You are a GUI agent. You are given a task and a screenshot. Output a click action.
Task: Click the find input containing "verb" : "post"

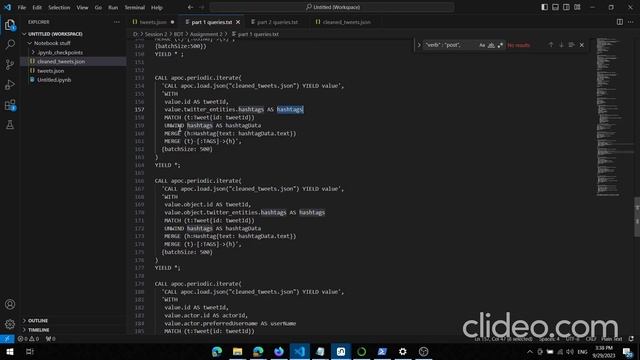point(449,45)
